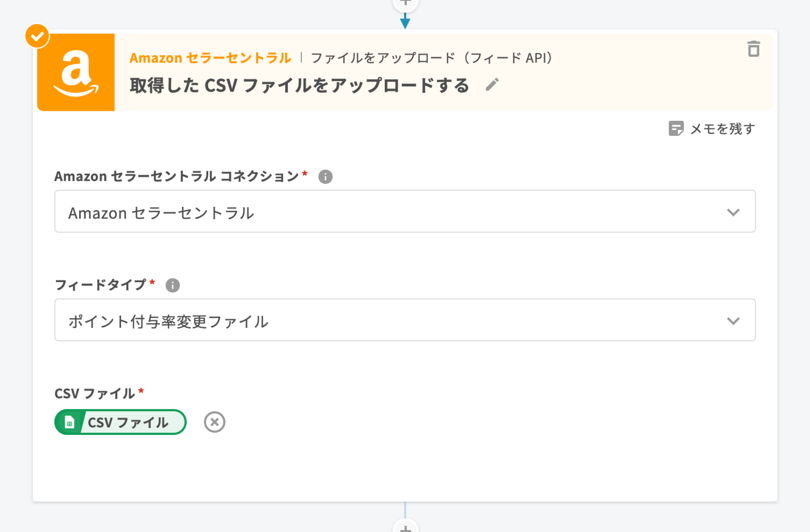The height and width of the screenshot is (532, 810).
Task: Click the メモを残す link
Action: pyautogui.click(x=722, y=129)
